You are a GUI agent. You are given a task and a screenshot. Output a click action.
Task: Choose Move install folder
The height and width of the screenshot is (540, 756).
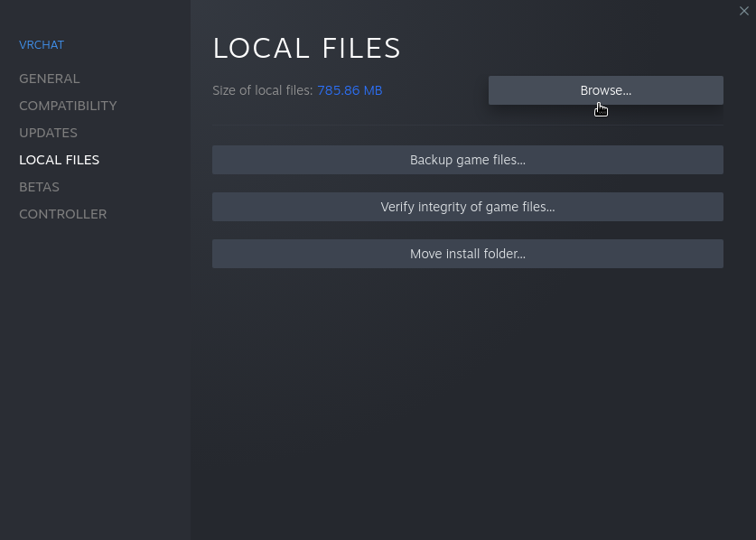468,254
